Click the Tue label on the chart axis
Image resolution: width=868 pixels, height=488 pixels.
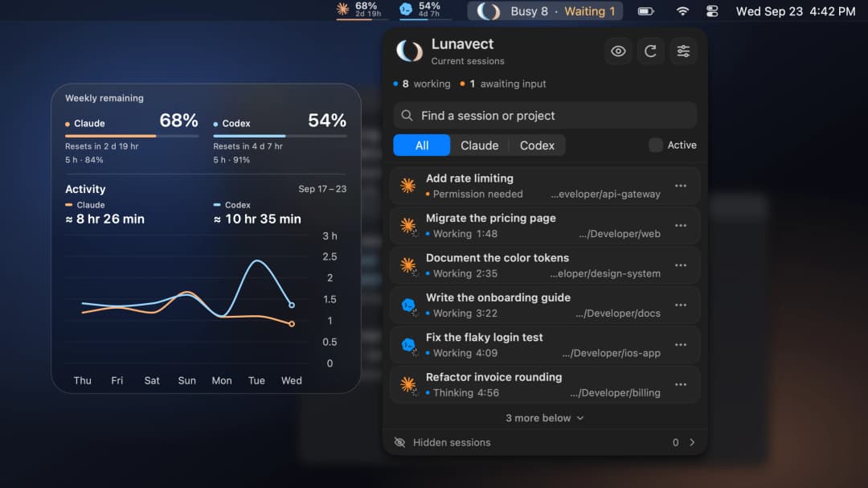(x=256, y=380)
